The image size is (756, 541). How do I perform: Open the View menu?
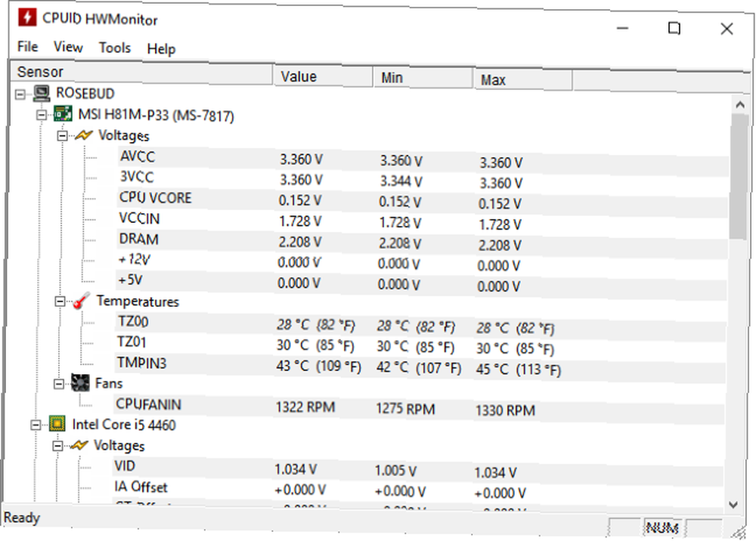pyautogui.click(x=68, y=47)
